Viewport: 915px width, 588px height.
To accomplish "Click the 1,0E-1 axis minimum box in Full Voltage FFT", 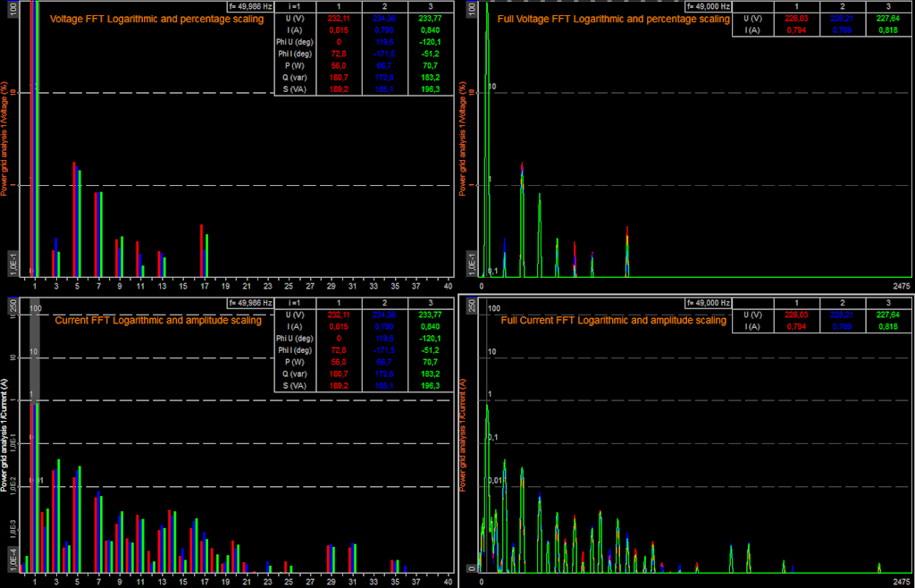I will 474,265.
